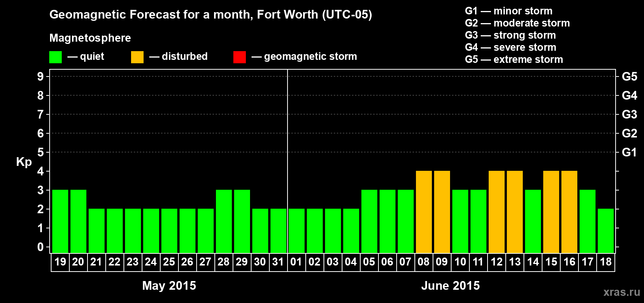Click the 'G2 — moderate storm' legend line
644x303 pixels.
pos(517,23)
